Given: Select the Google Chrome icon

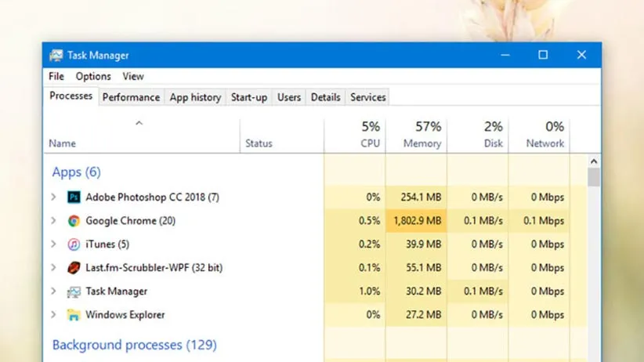Looking at the screenshot, I should click(x=74, y=221).
